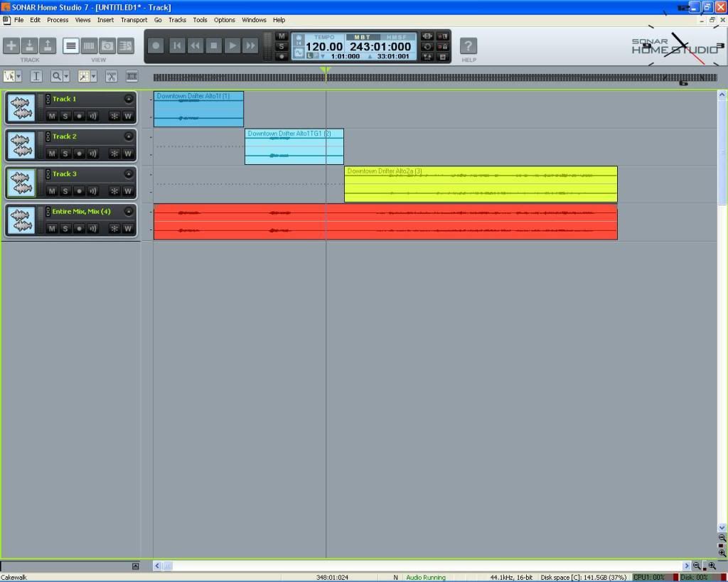Open the Process menu
This screenshot has height=582, width=728.
[x=58, y=20]
